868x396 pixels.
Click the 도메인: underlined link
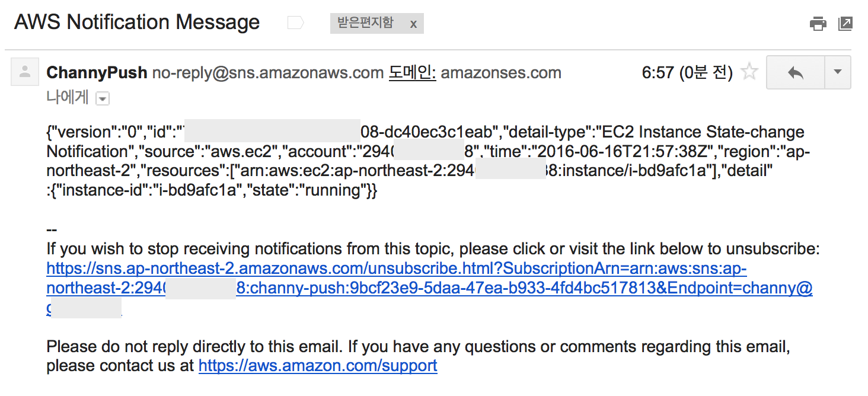tap(412, 73)
